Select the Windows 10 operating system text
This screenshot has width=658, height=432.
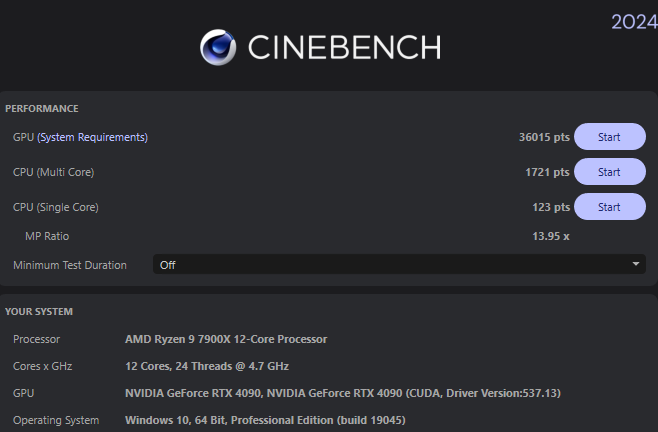265,420
